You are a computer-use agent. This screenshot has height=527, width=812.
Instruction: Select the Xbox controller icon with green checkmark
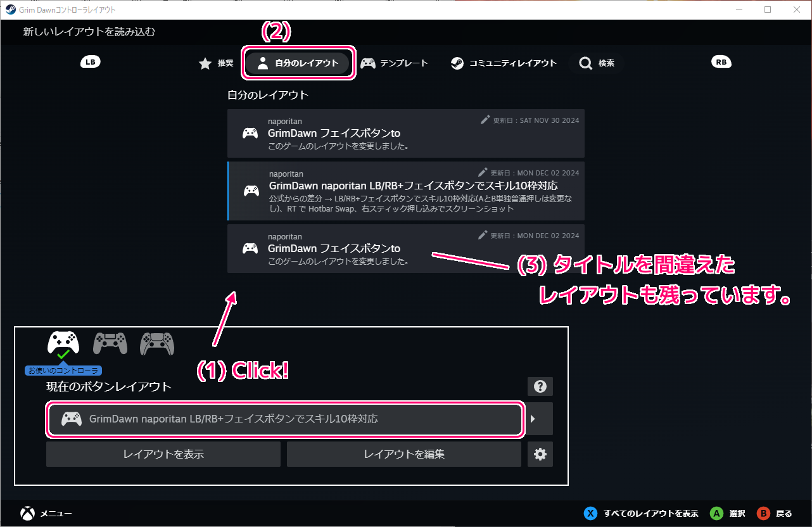click(x=63, y=344)
